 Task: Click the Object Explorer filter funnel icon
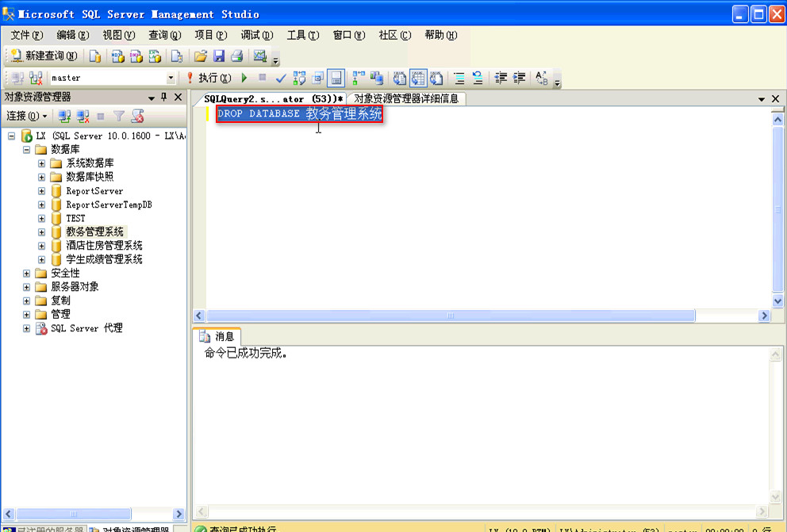[x=119, y=117]
